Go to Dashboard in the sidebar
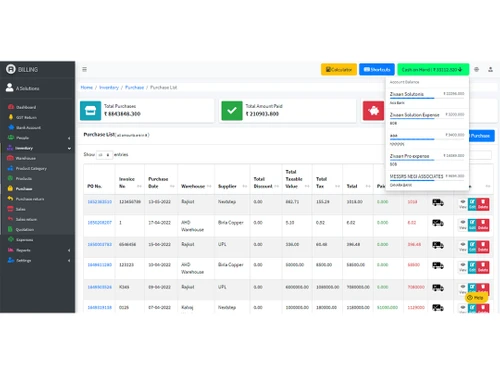The height and width of the screenshot is (375, 500). [x=22, y=107]
